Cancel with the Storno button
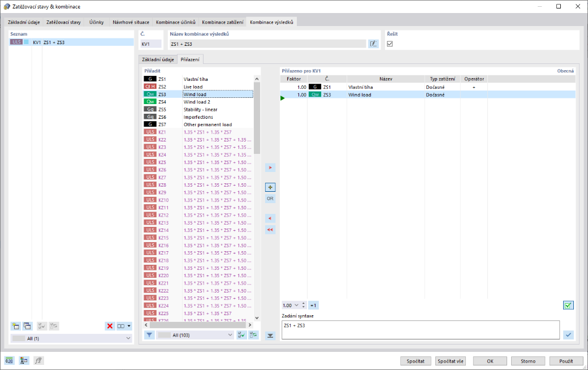 (x=528, y=361)
